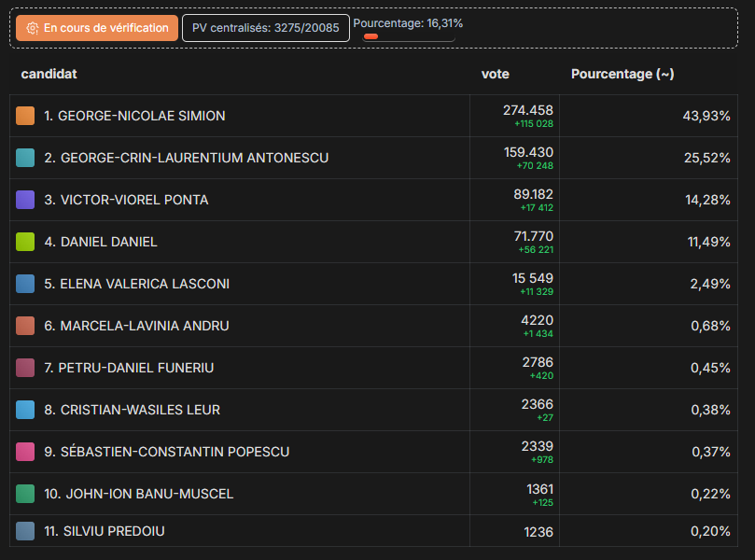This screenshot has width=755, height=560.
Task: Click the lime green swatch for Daniel Daniel
Action: [25, 242]
